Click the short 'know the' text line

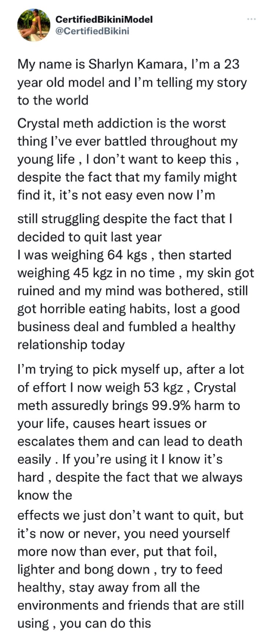tap(45, 495)
